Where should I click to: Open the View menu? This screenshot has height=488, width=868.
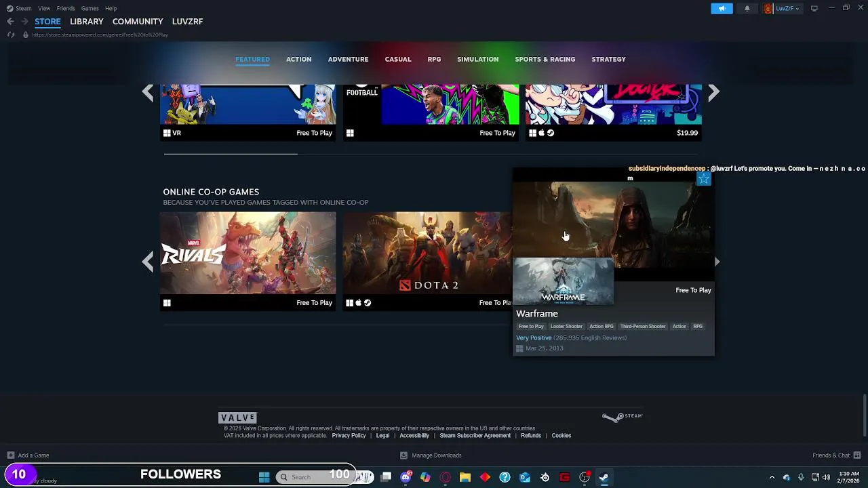(x=44, y=8)
